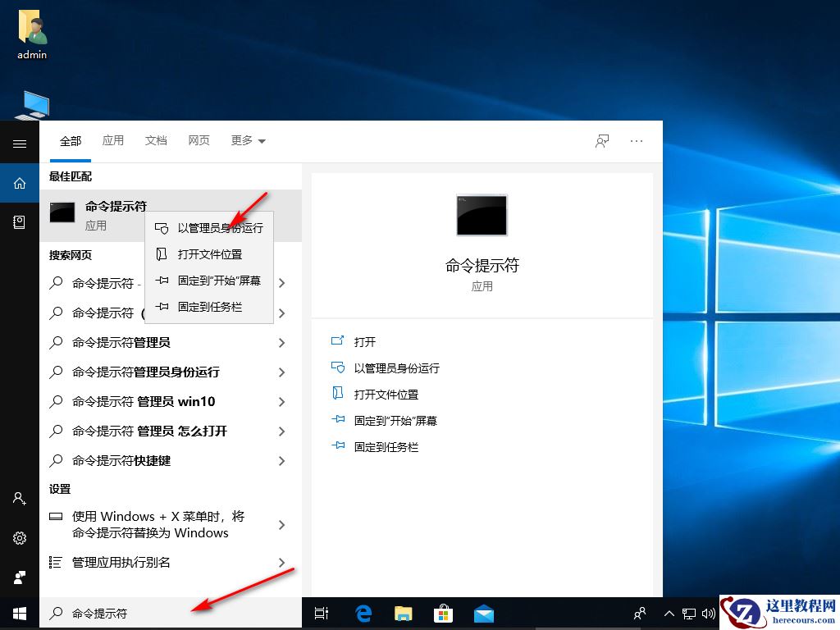Open File Explorer from the taskbar
This screenshot has width=840, height=630.
pyautogui.click(x=403, y=613)
